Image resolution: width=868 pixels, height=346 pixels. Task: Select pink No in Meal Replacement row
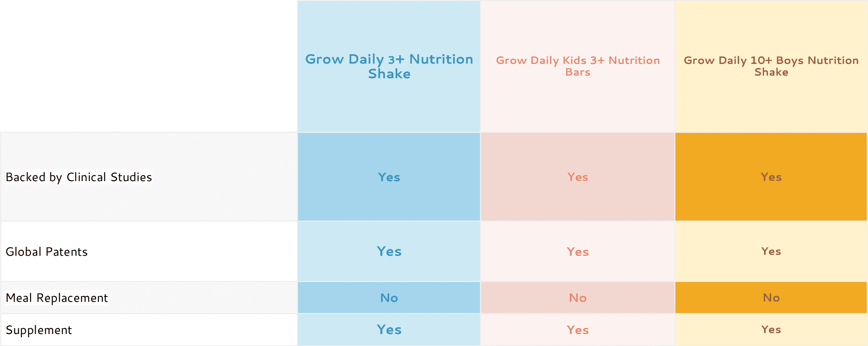click(578, 298)
